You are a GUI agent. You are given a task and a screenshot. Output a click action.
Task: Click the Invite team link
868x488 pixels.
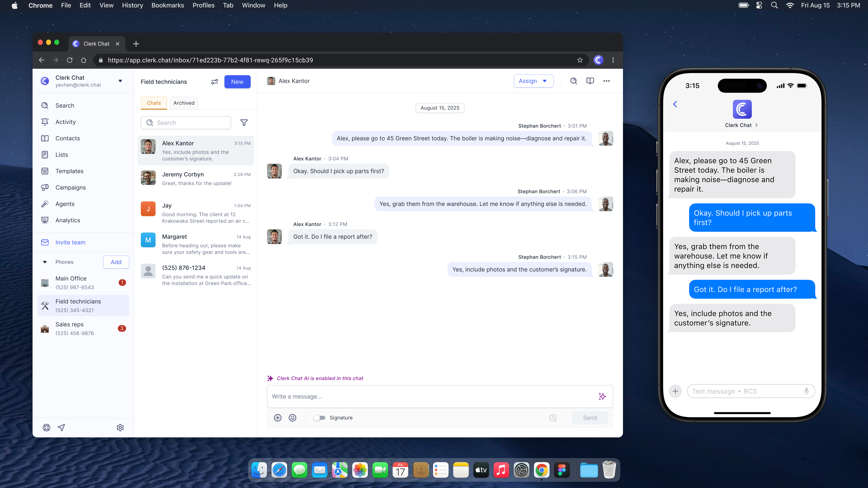point(70,242)
